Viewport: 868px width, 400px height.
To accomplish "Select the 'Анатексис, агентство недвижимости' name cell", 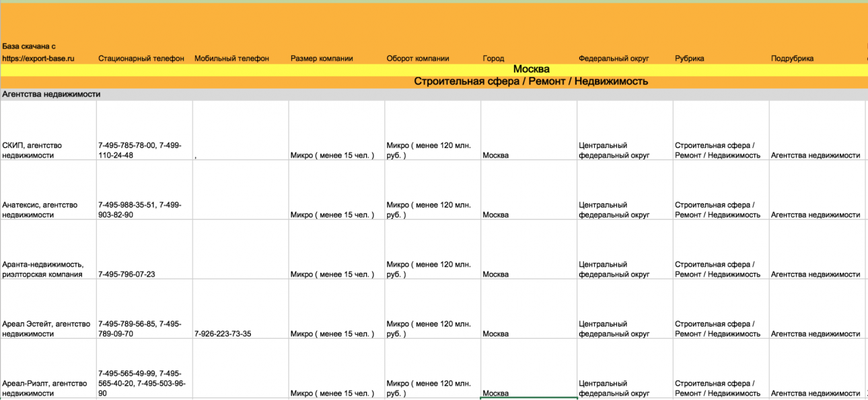I will tap(48, 190).
